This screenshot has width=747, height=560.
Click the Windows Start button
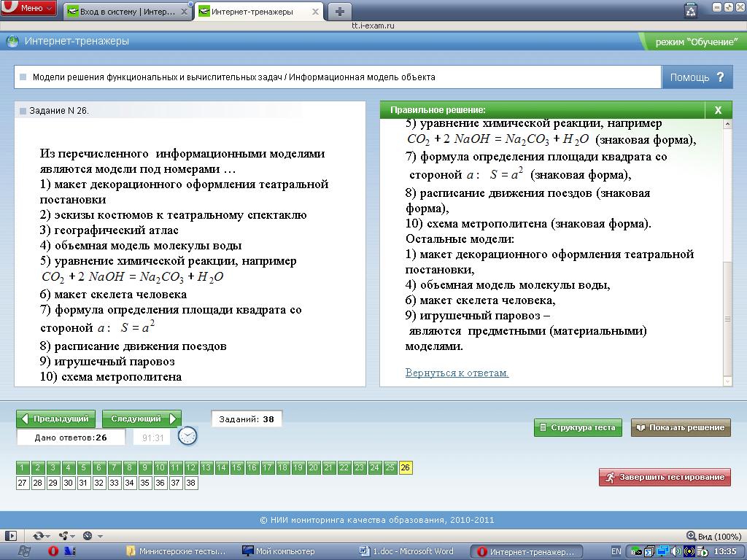click(x=25, y=551)
